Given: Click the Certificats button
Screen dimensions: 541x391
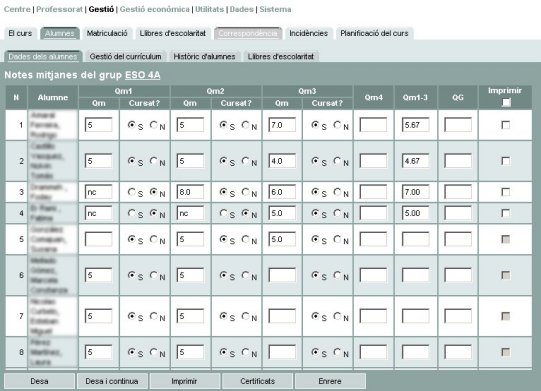Looking at the screenshot, I should point(257,381).
